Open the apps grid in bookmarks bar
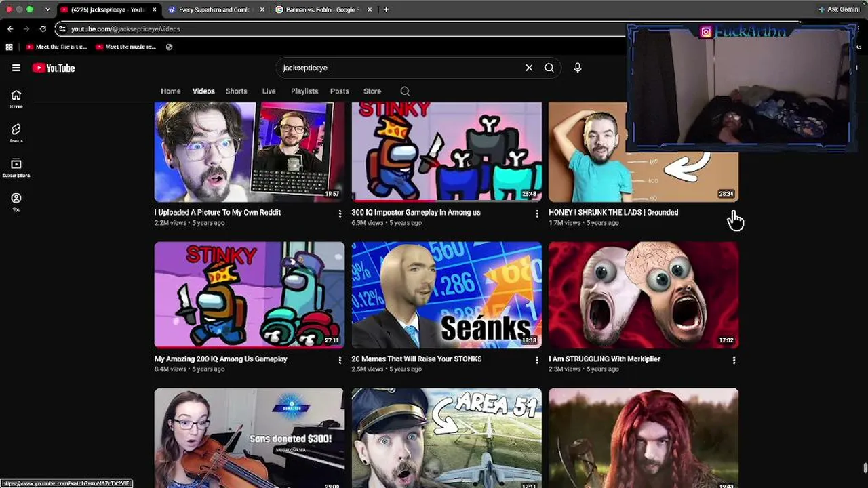 pos(9,47)
